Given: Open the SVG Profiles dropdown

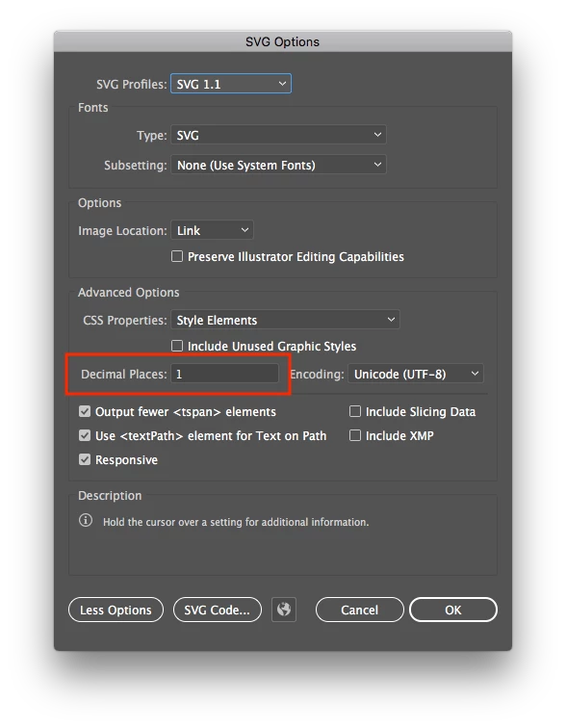Looking at the screenshot, I should (231, 84).
